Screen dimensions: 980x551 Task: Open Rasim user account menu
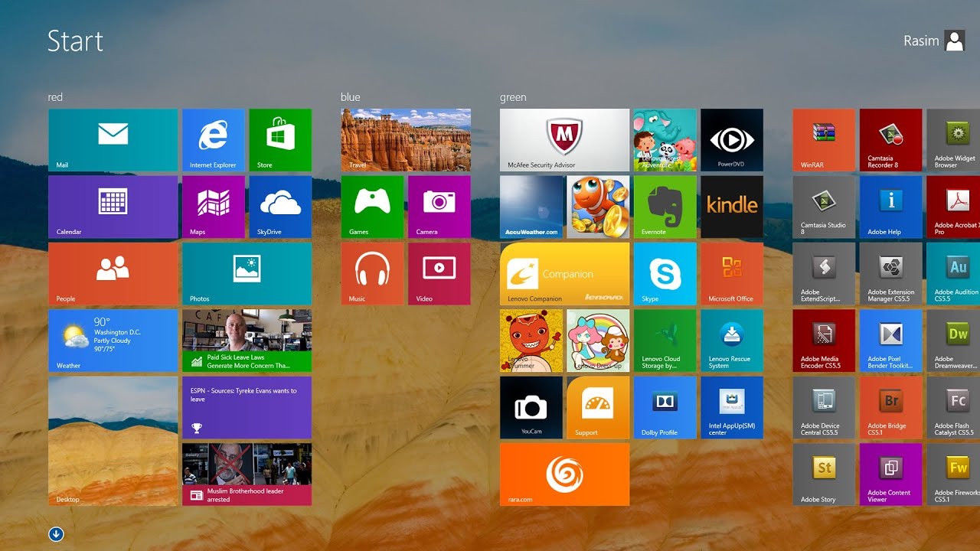click(934, 41)
